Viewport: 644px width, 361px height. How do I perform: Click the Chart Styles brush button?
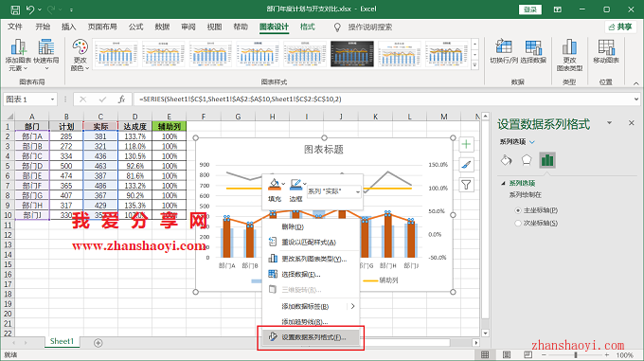click(466, 165)
